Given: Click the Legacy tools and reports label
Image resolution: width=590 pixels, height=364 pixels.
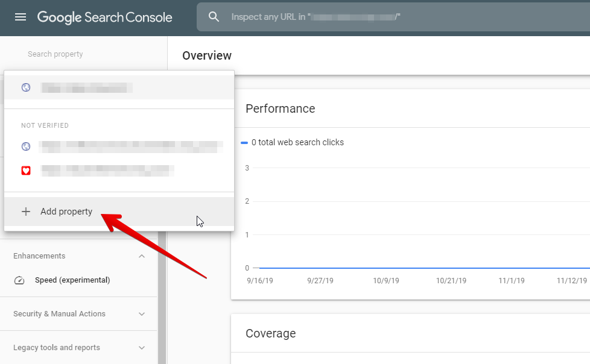Looking at the screenshot, I should pyautogui.click(x=57, y=348).
